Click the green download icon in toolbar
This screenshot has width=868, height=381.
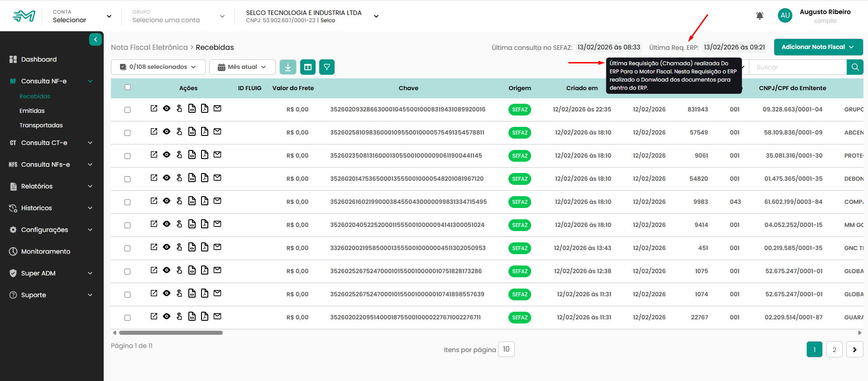288,67
